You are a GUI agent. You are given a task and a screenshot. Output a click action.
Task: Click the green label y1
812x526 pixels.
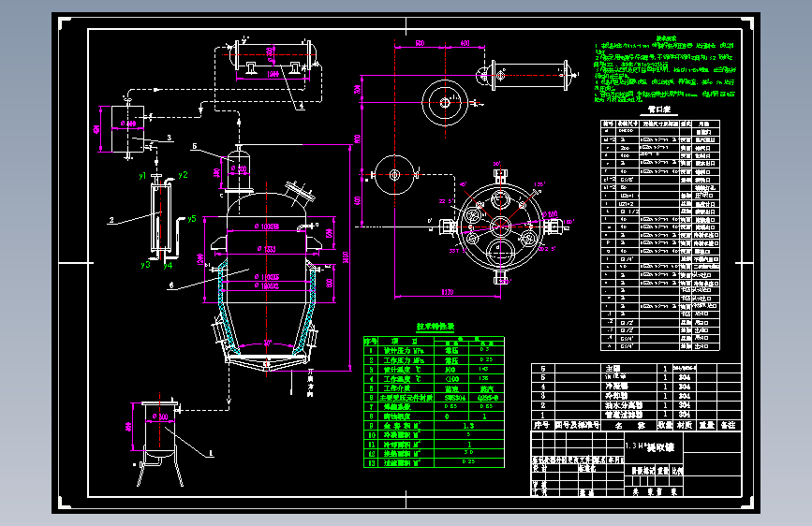(x=142, y=176)
